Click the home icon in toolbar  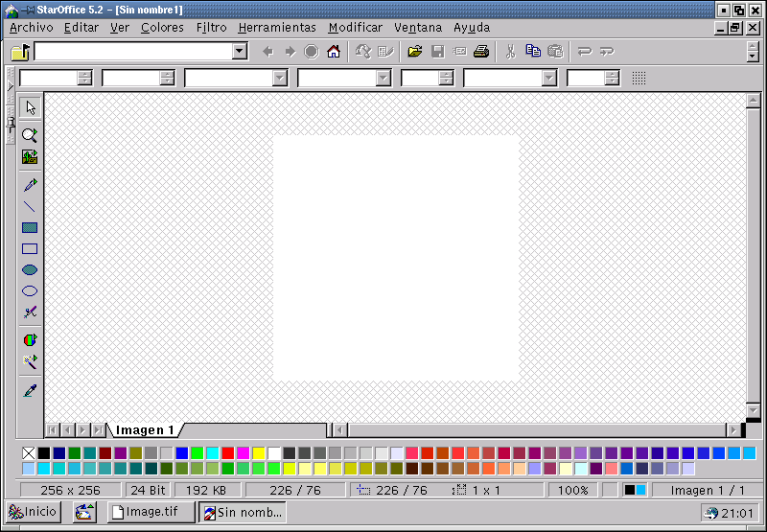334,52
